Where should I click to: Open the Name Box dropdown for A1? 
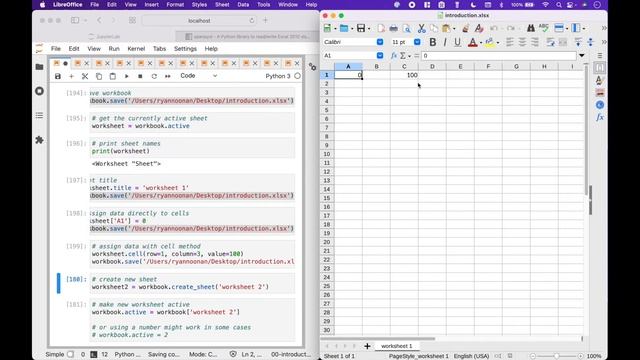(x=380, y=56)
